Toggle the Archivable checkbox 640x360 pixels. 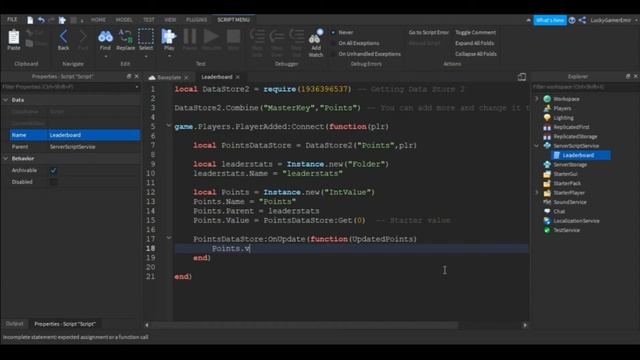[53, 171]
